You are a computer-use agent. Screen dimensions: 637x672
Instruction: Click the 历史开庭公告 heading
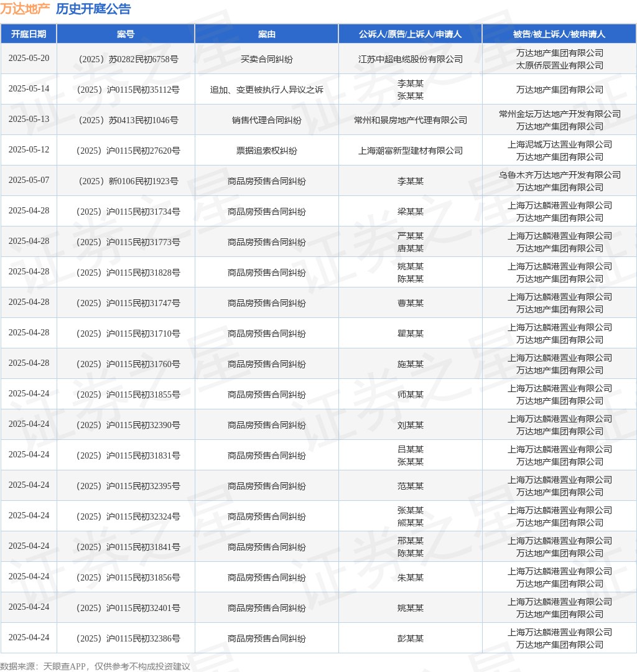click(x=93, y=9)
